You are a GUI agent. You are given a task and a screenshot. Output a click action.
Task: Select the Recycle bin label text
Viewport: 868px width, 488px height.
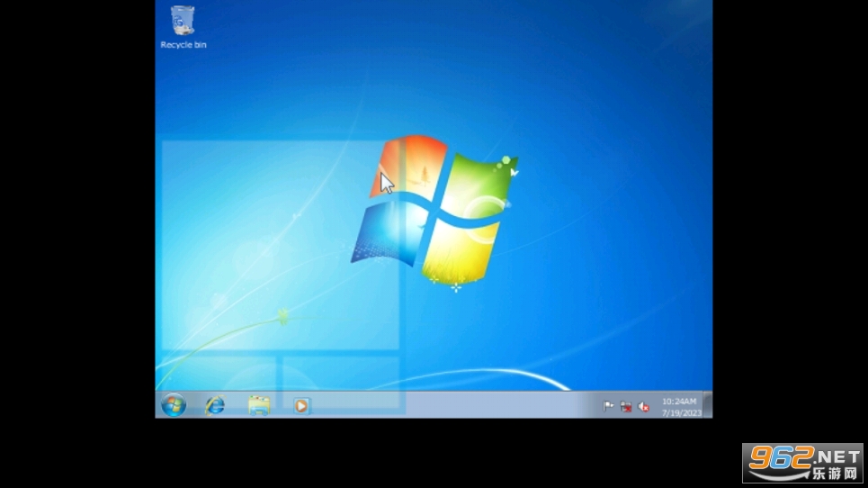click(183, 45)
